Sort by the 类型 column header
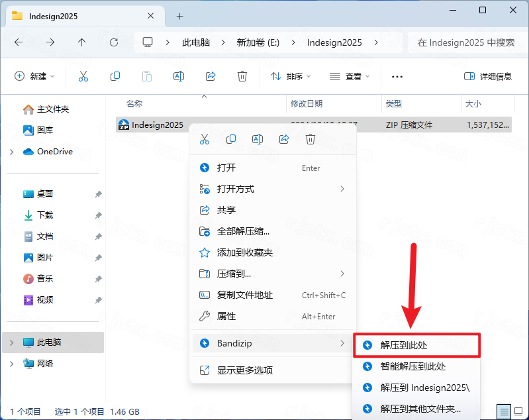The width and height of the screenshot is (529, 420). coord(394,103)
